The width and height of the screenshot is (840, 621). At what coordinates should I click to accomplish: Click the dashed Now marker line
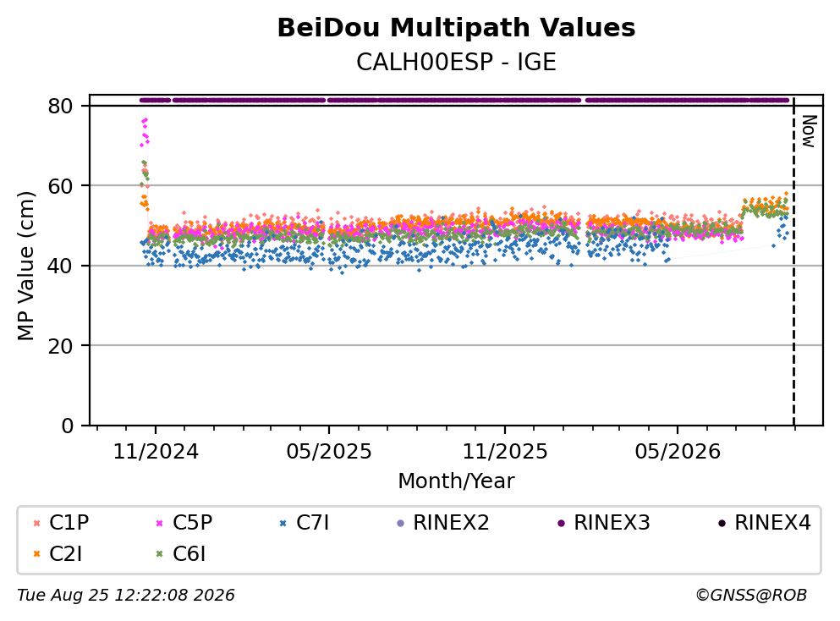point(793,261)
